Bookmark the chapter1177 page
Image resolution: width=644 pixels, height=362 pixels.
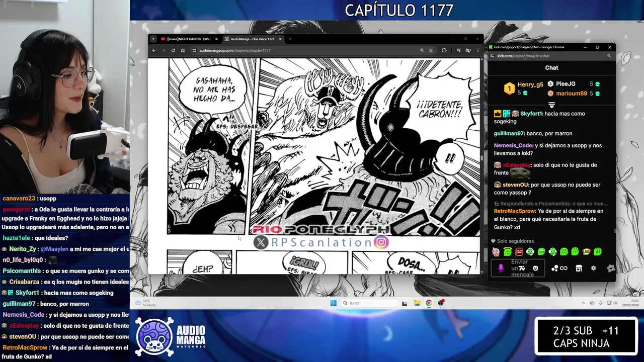431,50
